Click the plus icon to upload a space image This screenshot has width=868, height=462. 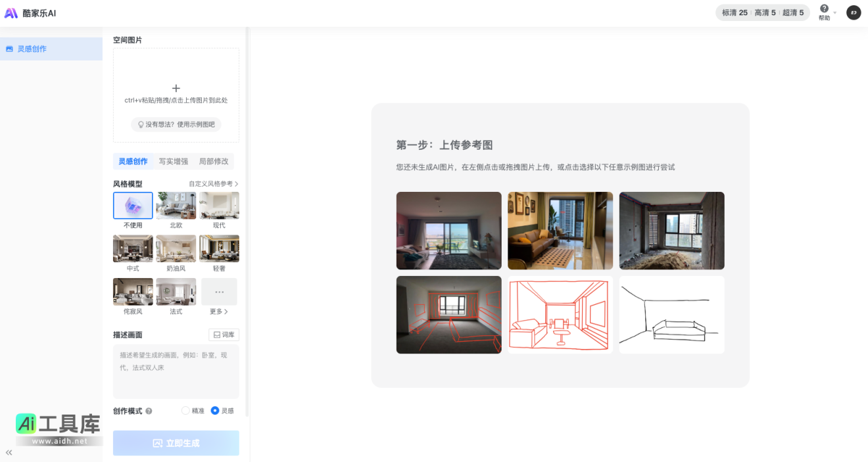(176, 87)
